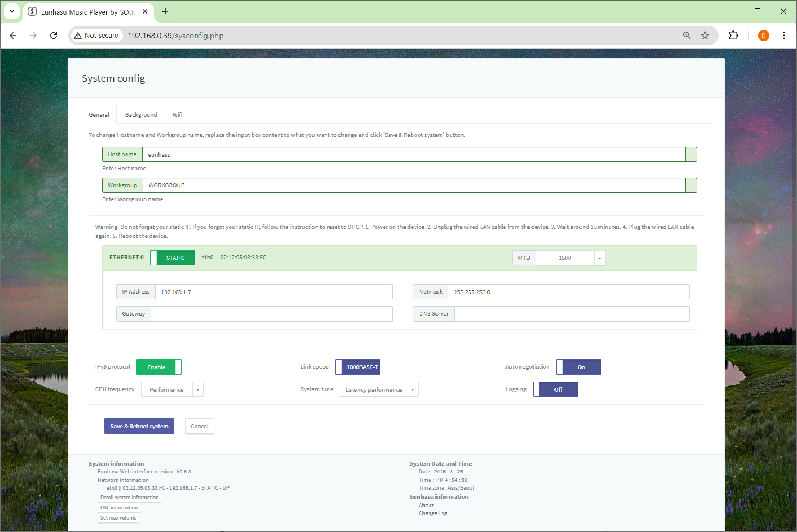This screenshot has height=532, width=797.
Task: Bookmark this page with star icon
Action: tap(705, 36)
